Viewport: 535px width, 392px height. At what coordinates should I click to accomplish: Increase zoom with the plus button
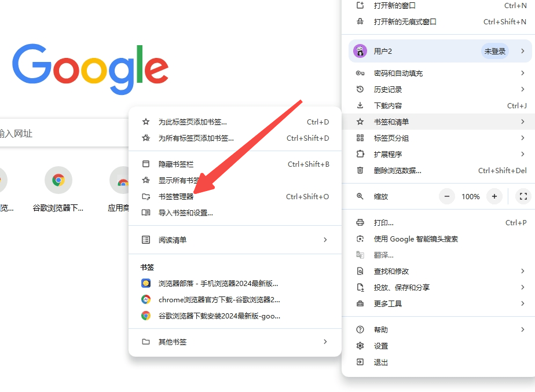[494, 196]
